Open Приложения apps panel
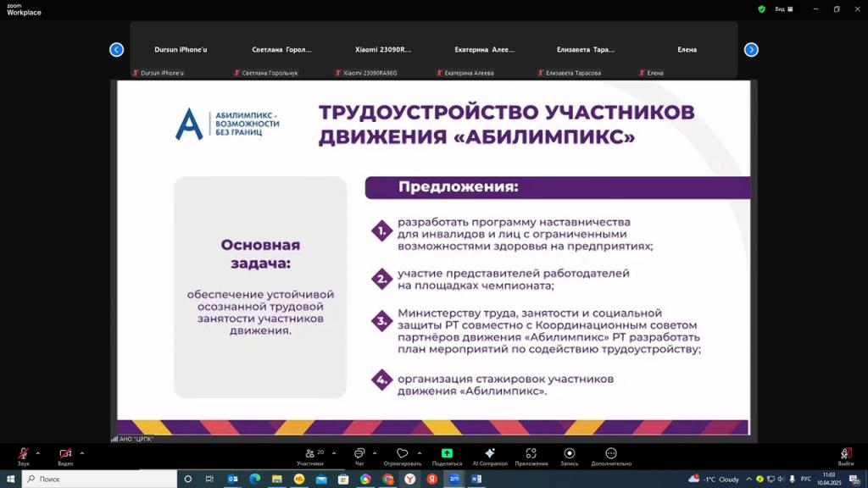The width and height of the screenshot is (868, 488). (531, 456)
